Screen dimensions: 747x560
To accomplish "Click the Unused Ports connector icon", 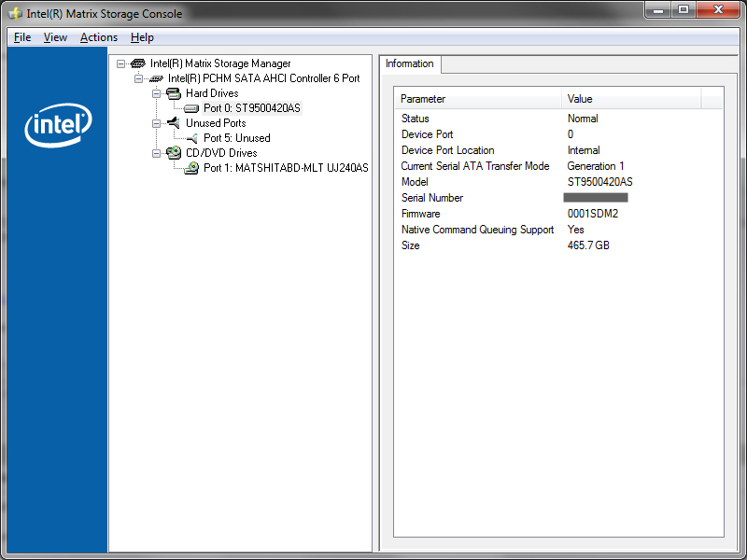I will pyautogui.click(x=174, y=123).
